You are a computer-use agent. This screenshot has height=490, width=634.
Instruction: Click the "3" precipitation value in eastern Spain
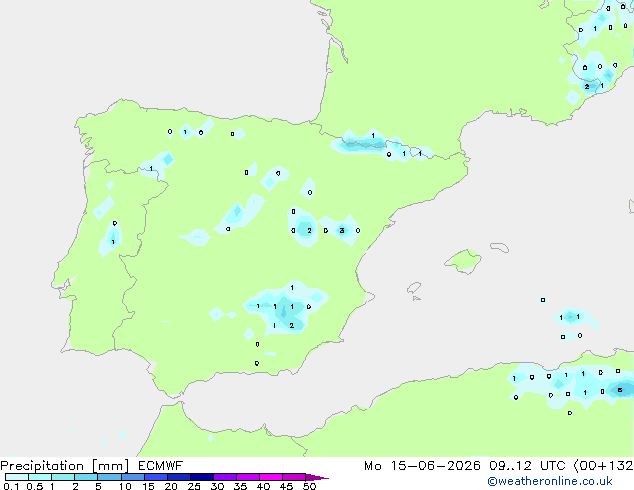coord(342,230)
